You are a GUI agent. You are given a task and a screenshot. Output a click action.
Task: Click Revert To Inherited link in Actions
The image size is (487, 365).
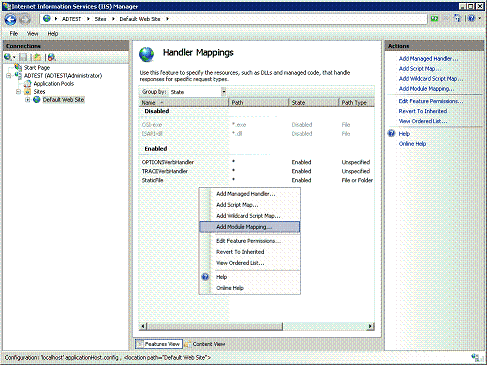tap(423, 111)
